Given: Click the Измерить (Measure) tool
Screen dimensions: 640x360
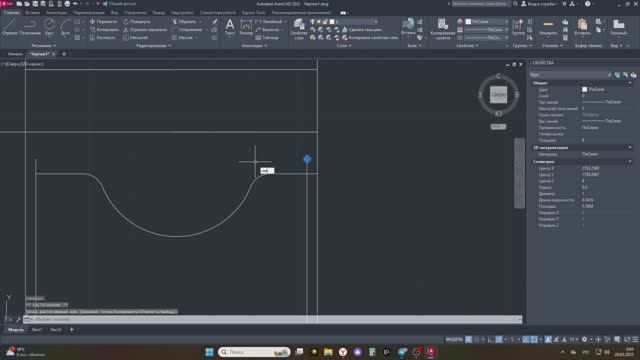Looking at the screenshot, I should pos(548,27).
